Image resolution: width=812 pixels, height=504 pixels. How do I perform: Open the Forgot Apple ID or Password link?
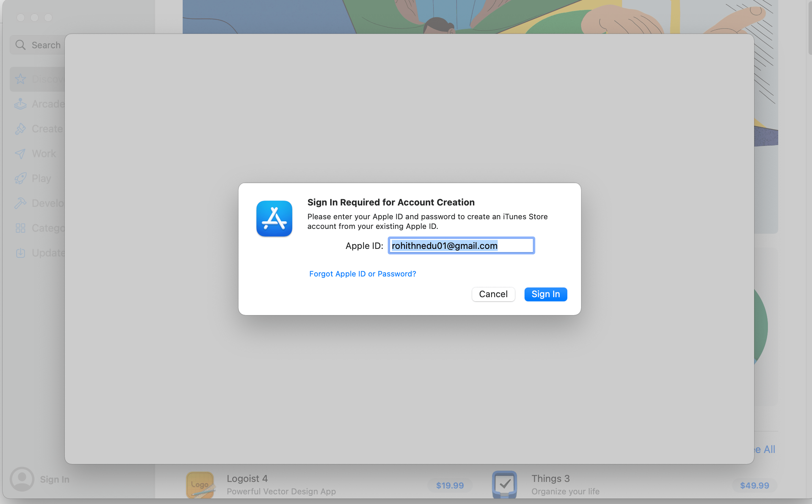[x=362, y=274]
